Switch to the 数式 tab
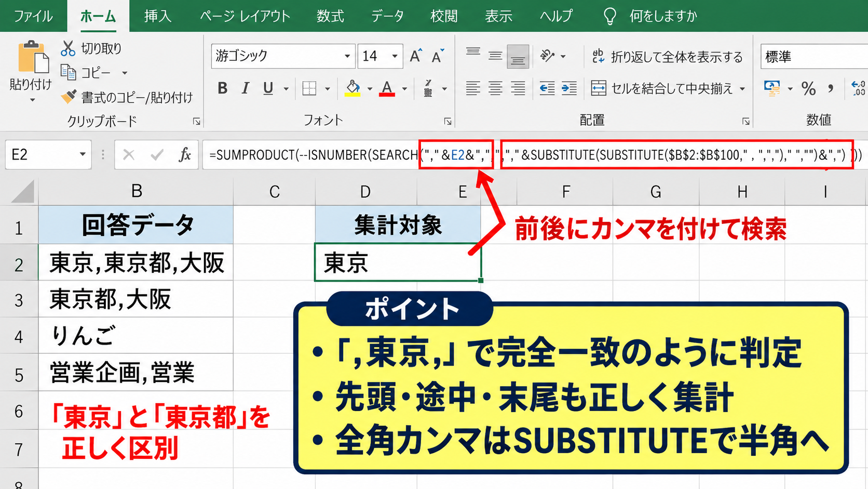The image size is (868, 489). tap(330, 16)
